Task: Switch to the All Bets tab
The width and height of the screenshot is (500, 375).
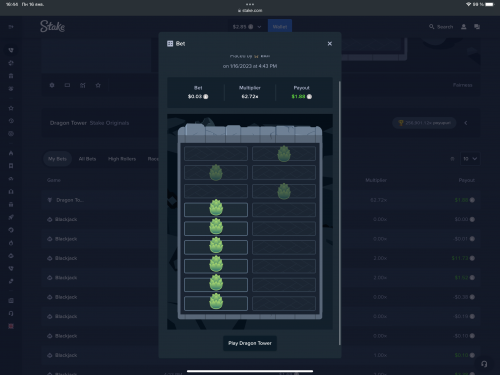Action: point(87,159)
